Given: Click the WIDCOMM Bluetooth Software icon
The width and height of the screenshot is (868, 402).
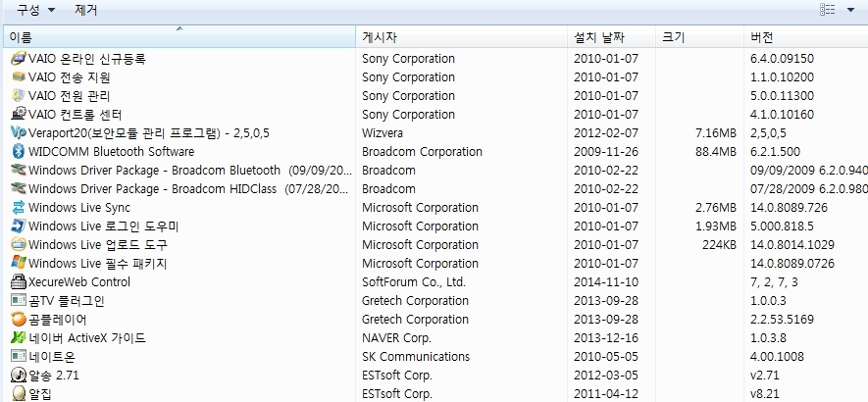Looking at the screenshot, I should [18, 152].
